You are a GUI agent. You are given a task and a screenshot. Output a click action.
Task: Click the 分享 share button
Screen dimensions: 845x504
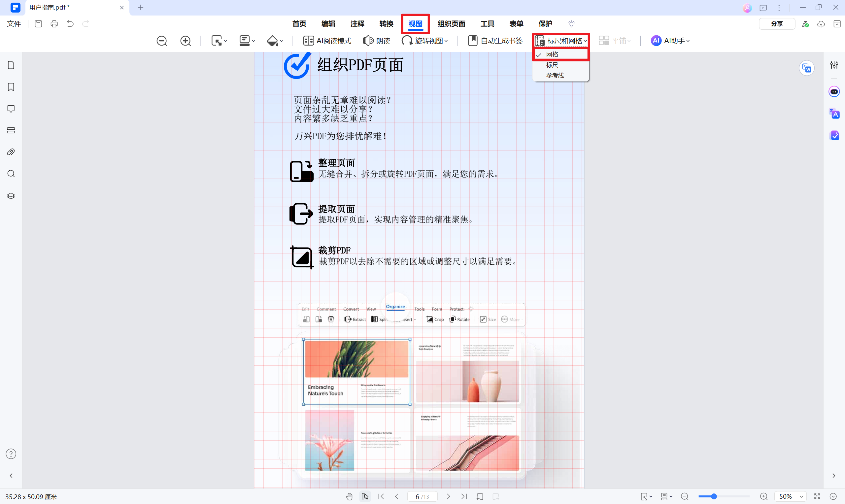(777, 24)
